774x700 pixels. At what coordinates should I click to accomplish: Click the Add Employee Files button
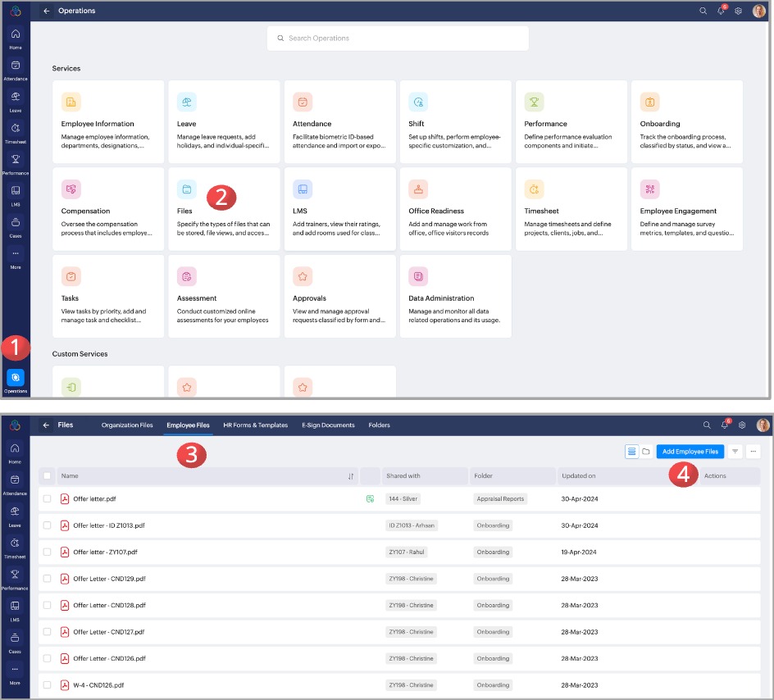click(x=690, y=451)
